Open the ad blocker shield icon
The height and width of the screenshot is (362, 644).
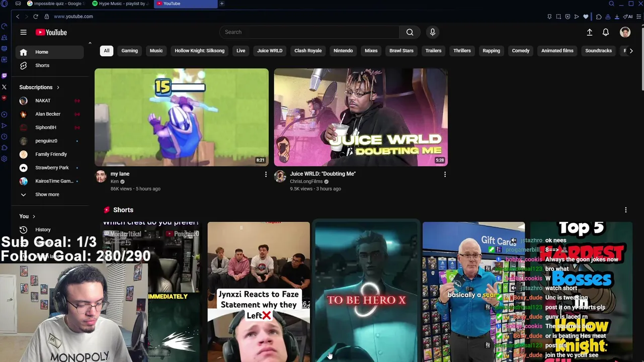pyautogui.click(x=568, y=17)
